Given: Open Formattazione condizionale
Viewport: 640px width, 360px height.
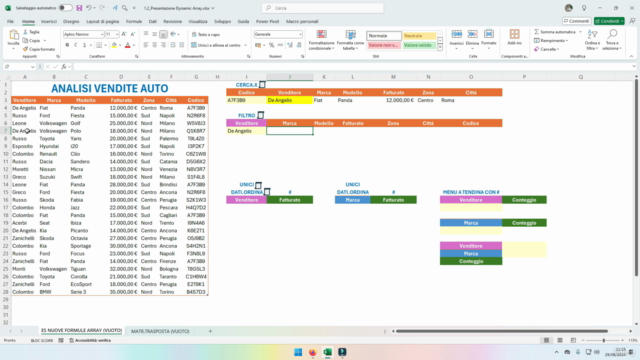Looking at the screenshot, I should [x=322, y=40].
